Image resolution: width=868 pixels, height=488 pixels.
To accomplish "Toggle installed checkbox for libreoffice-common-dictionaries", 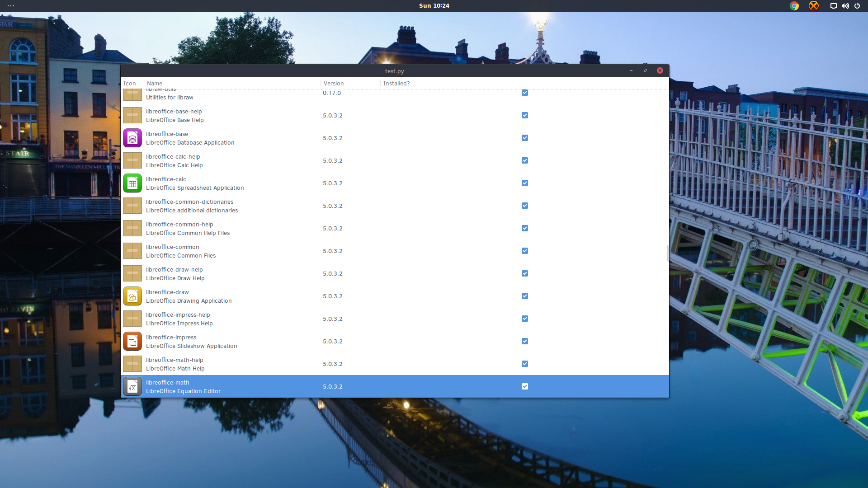I will 525,206.
